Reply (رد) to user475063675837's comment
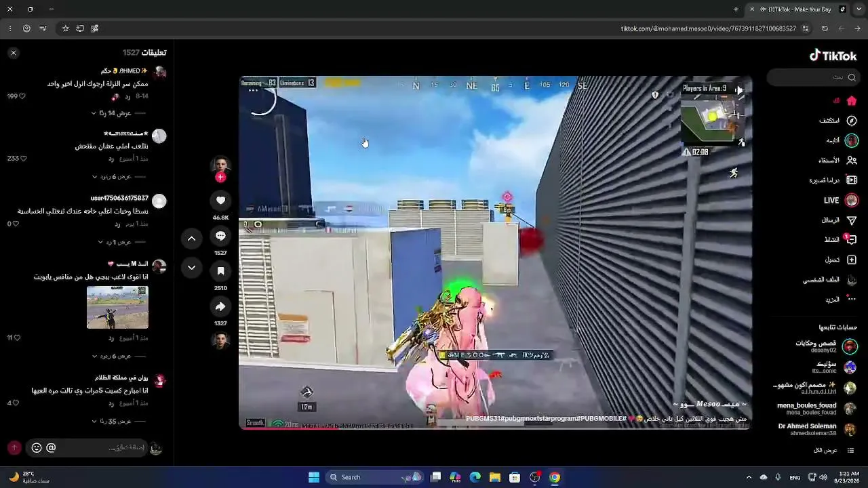 pos(117,224)
